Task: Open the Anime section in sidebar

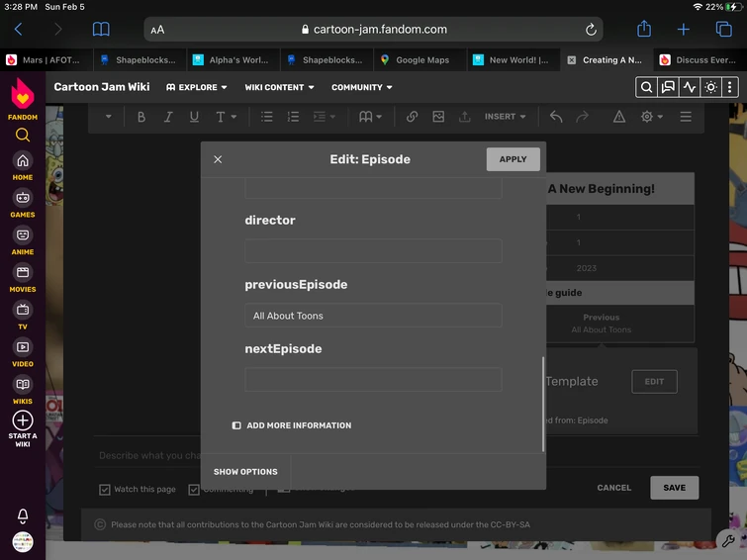Action: (22, 235)
